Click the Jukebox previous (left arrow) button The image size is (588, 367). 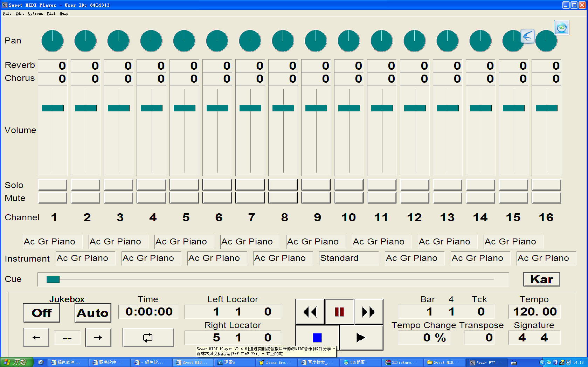click(x=36, y=338)
